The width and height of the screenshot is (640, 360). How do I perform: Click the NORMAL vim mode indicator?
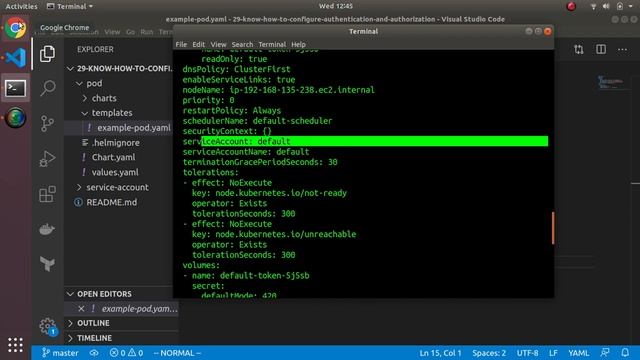pos(177,353)
